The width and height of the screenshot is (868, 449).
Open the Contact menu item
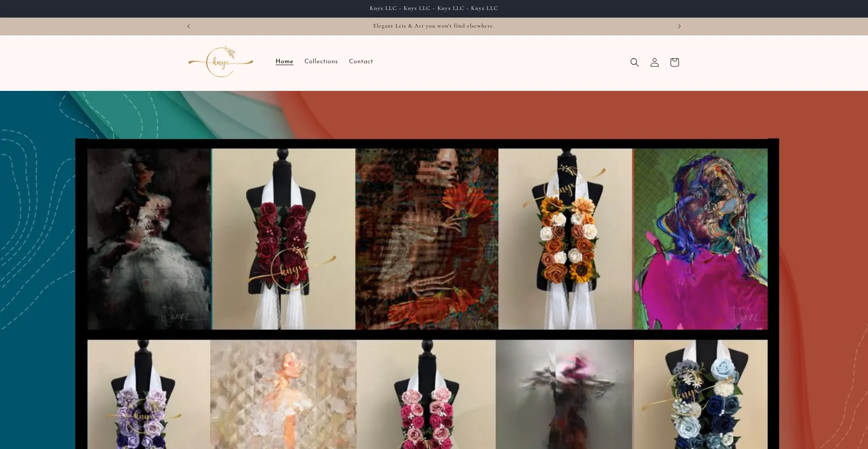(361, 61)
